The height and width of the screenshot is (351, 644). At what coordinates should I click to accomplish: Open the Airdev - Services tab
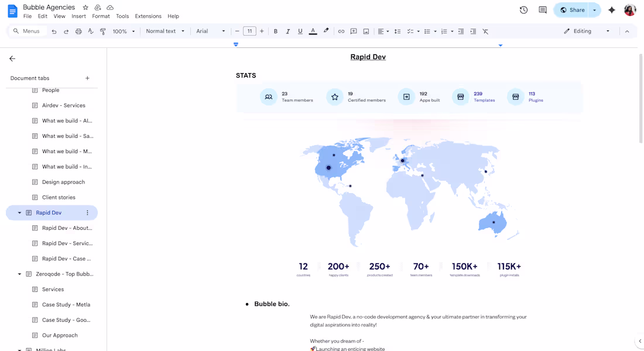(x=64, y=105)
